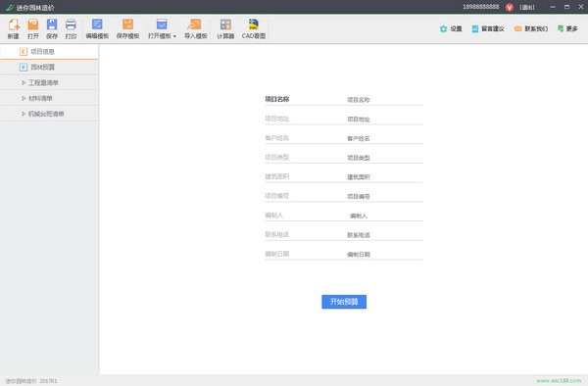
Task: Open 设置 (Settings) gear in header
Action: [x=451, y=28]
